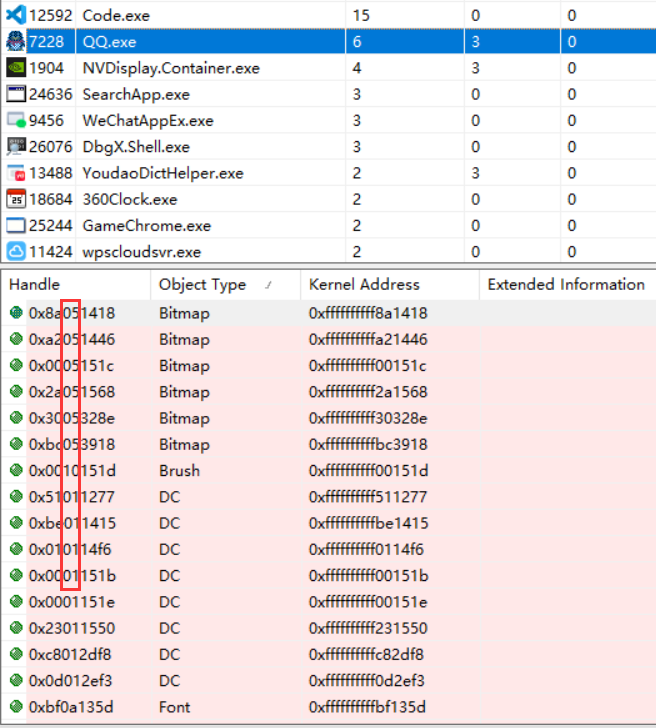The height and width of the screenshot is (728, 656).
Task: Click the DbgX.Shell.exe debugger icon
Action: point(16,146)
